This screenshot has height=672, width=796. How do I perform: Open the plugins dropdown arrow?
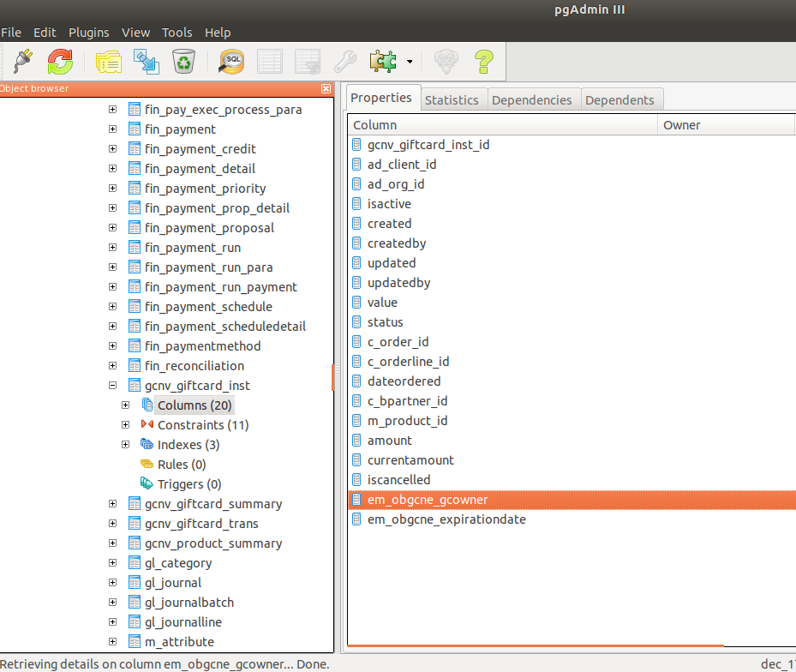410,62
